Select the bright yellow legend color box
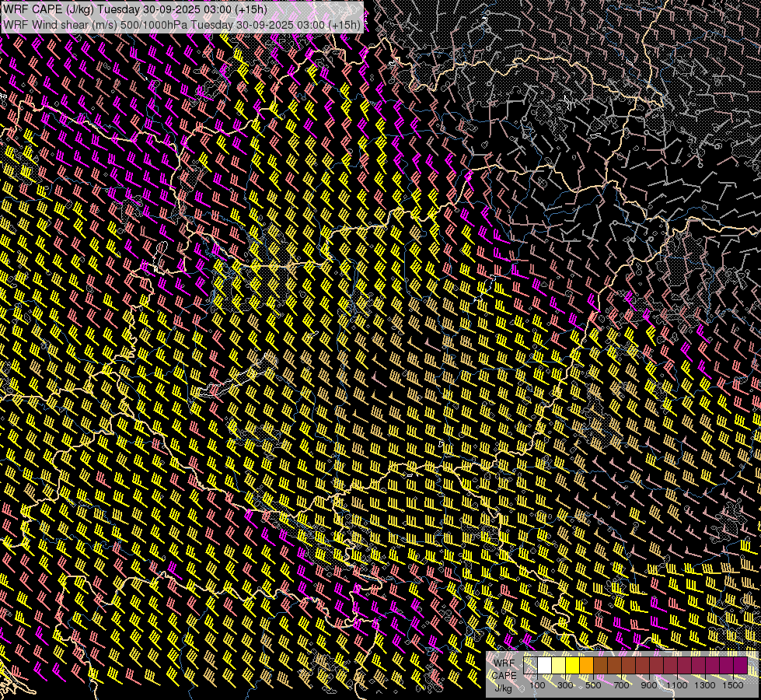Screen dimensions: 761x700 572,666
